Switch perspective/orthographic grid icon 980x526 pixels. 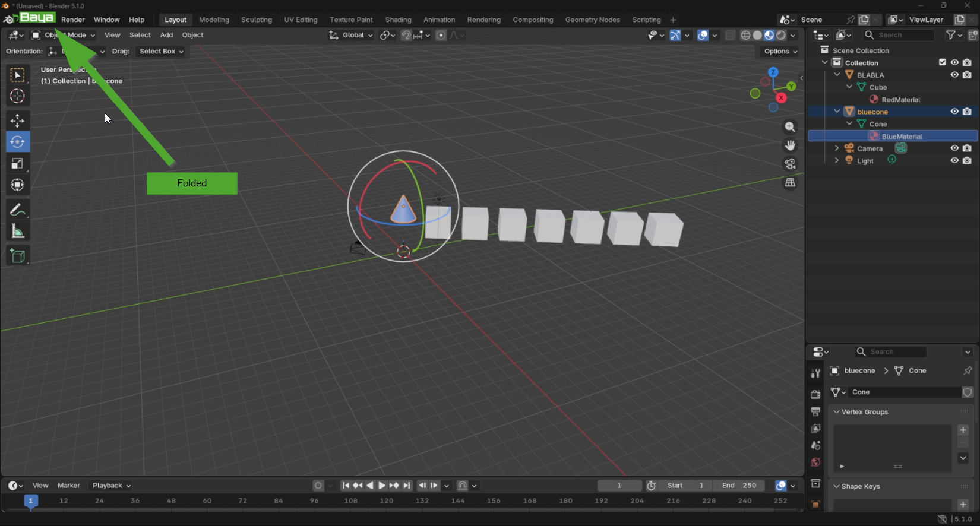click(x=790, y=183)
